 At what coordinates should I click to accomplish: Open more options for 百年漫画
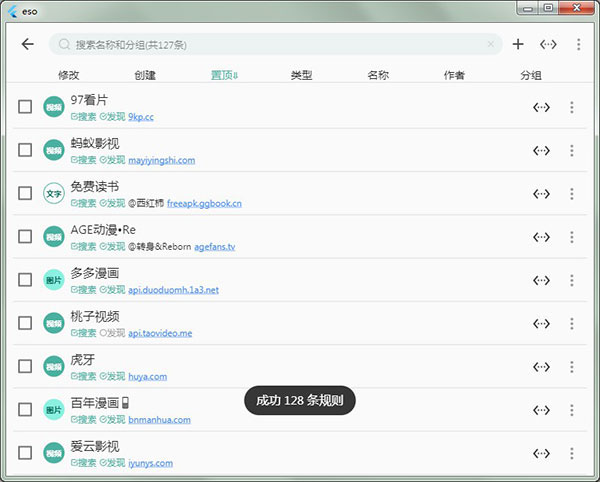click(572, 410)
